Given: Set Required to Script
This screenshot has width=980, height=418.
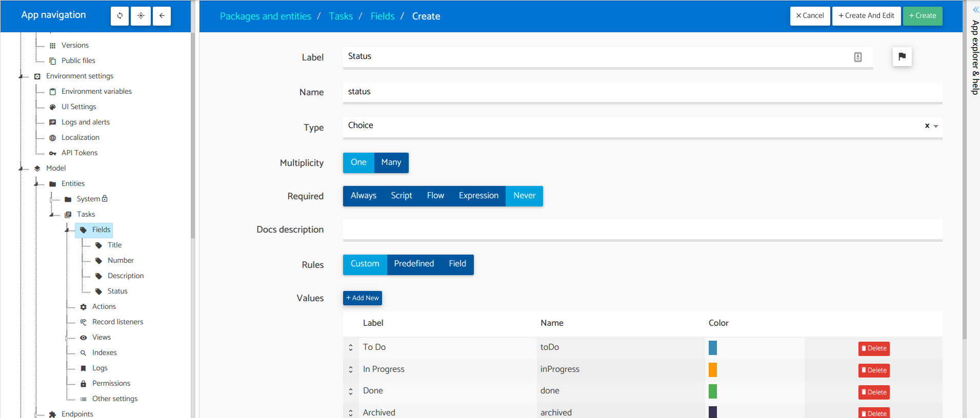Looking at the screenshot, I should 402,196.
